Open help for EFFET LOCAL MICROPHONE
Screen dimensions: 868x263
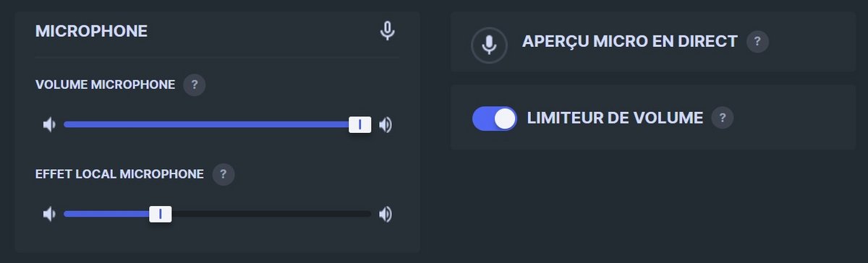coord(224,174)
